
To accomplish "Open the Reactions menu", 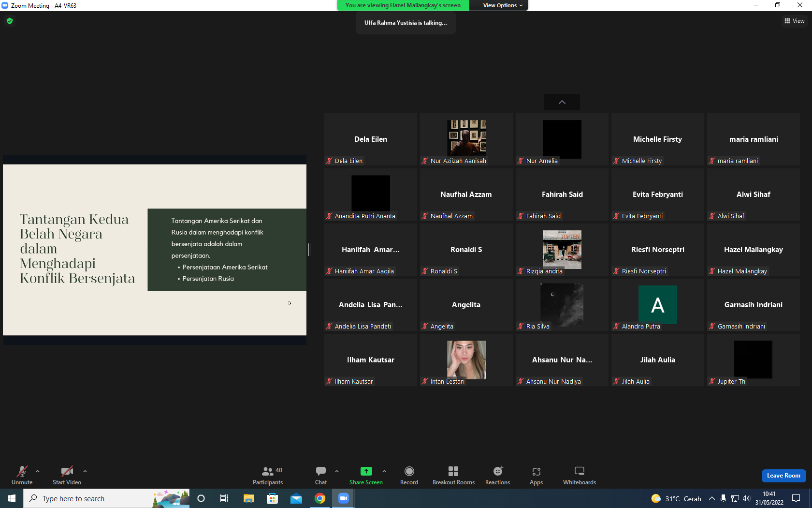I will 497,476.
